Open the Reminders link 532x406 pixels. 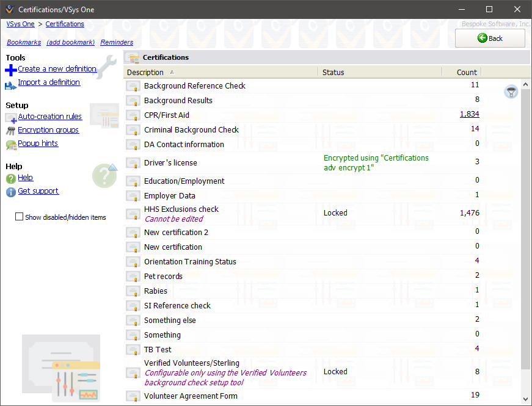coord(117,42)
